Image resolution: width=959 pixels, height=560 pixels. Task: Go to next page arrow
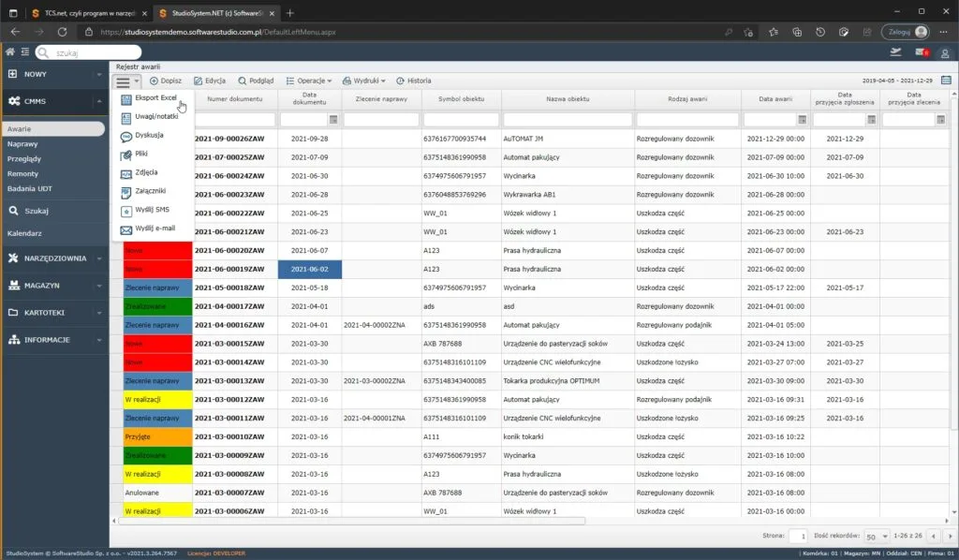[950, 537]
